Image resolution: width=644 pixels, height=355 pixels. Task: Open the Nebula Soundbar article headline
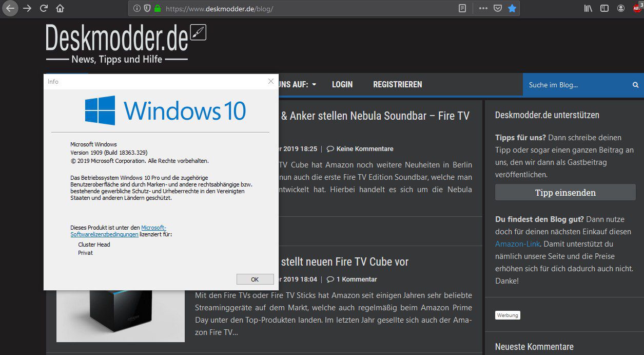click(x=375, y=116)
